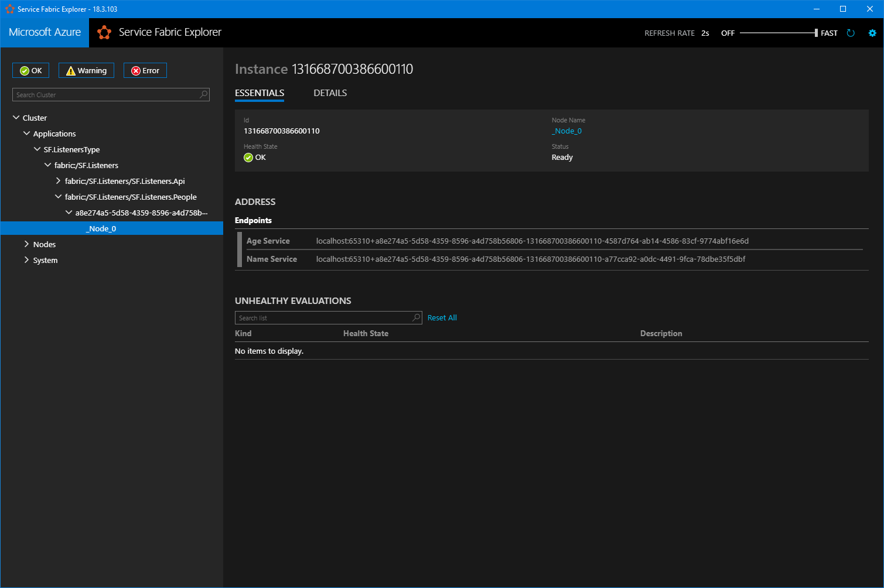Select fabric:/SF.Listeners/SF.Listeners.People in tree
The image size is (884, 588).
131,197
